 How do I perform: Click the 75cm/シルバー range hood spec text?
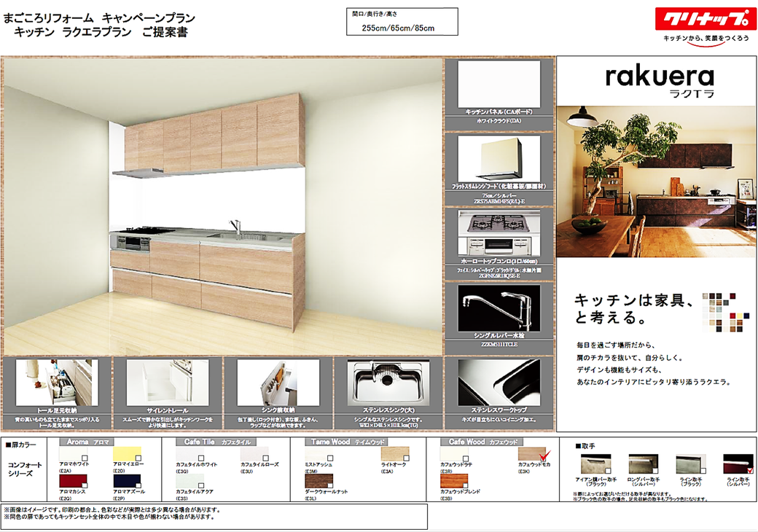point(499,196)
